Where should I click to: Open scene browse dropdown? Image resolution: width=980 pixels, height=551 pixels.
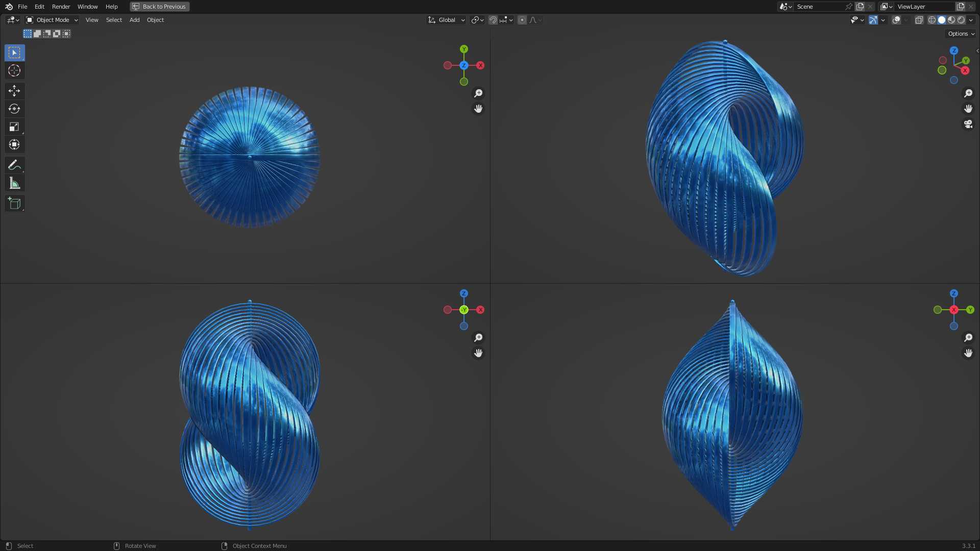[x=785, y=7]
